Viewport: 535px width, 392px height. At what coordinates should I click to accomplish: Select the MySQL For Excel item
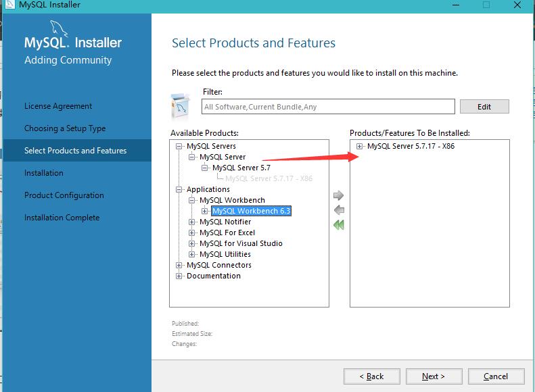[227, 232]
